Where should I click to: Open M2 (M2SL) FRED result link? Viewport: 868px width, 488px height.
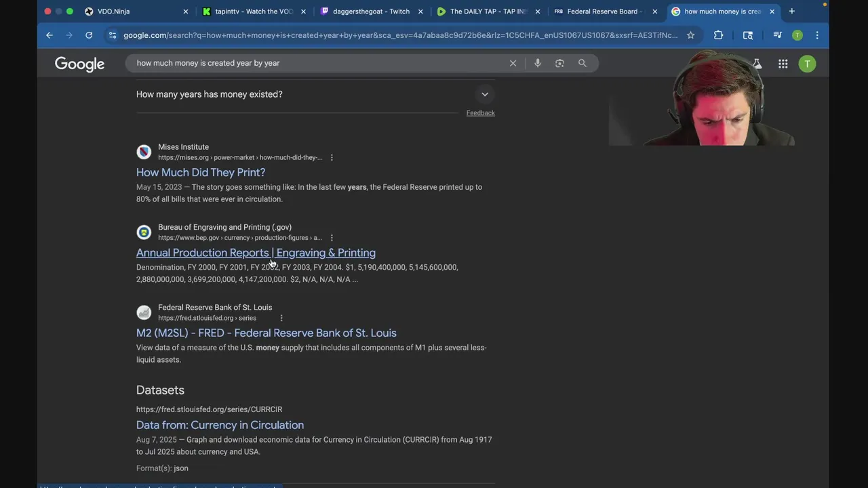(267, 333)
